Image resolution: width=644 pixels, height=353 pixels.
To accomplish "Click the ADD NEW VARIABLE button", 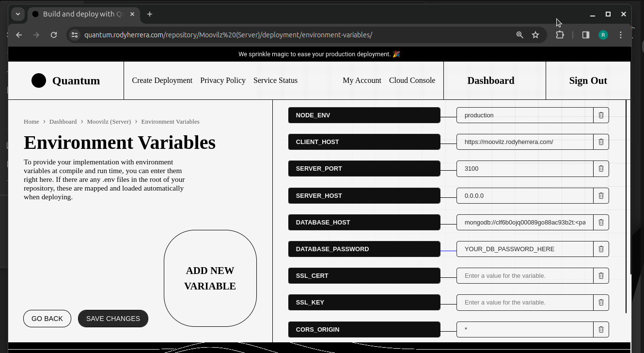I will pyautogui.click(x=210, y=278).
